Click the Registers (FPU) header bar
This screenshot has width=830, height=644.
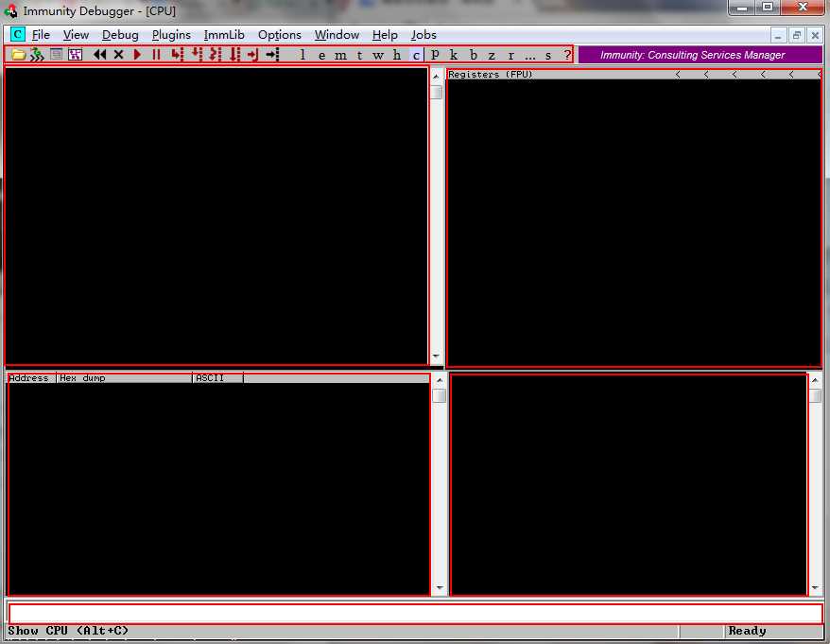click(x=633, y=74)
